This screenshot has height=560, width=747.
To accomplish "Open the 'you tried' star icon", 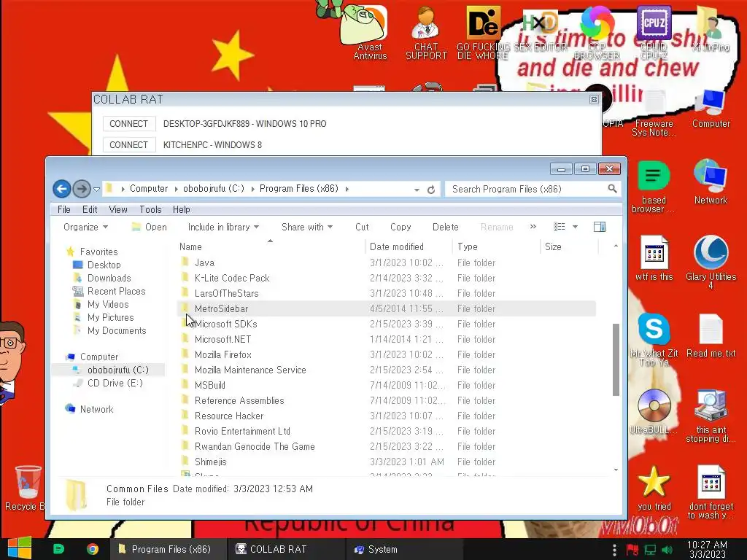I will 654,488.
